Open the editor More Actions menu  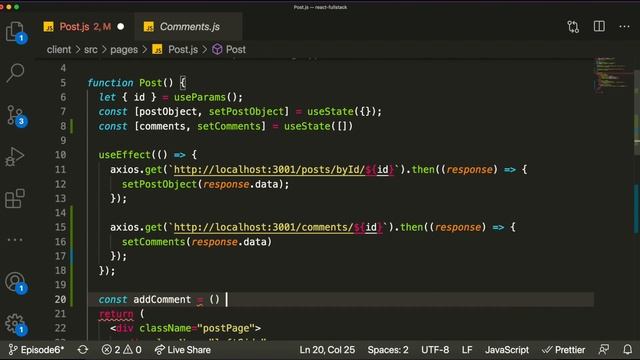tap(624, 27)
